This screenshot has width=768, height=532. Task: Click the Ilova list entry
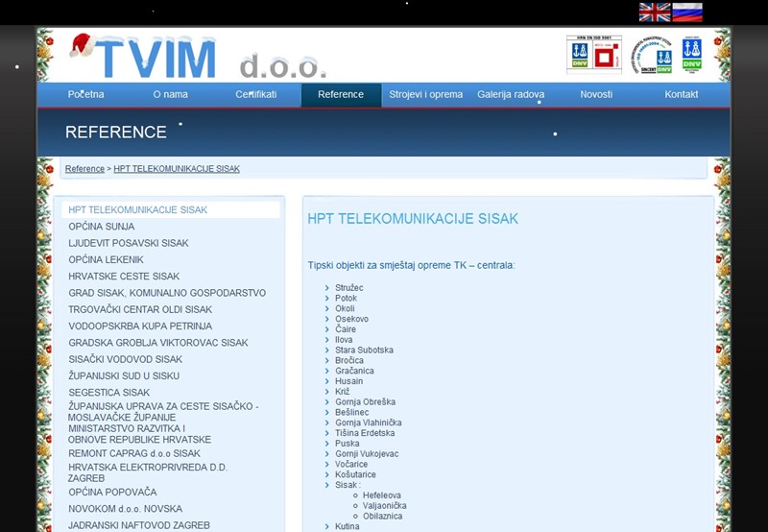tap(344, 340)
